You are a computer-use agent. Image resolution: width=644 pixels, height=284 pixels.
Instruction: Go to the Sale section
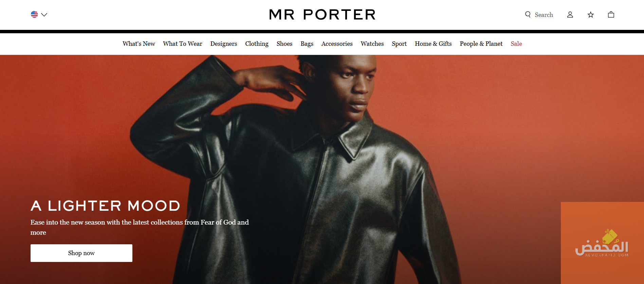tap(516, 44)
